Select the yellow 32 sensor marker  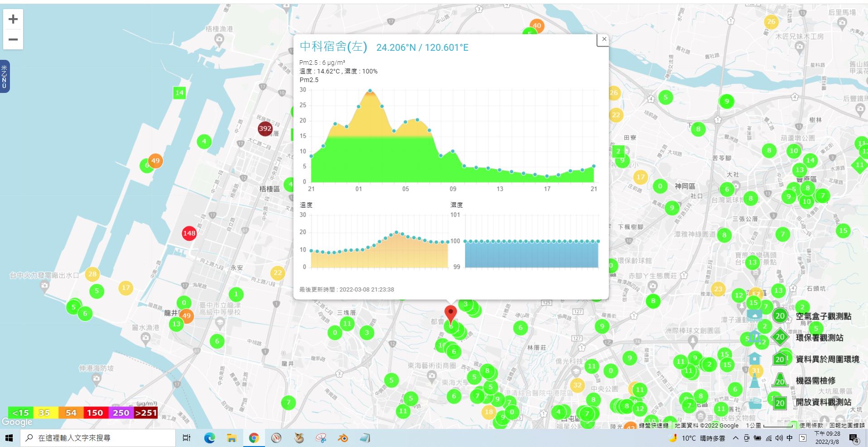[577, 385]
